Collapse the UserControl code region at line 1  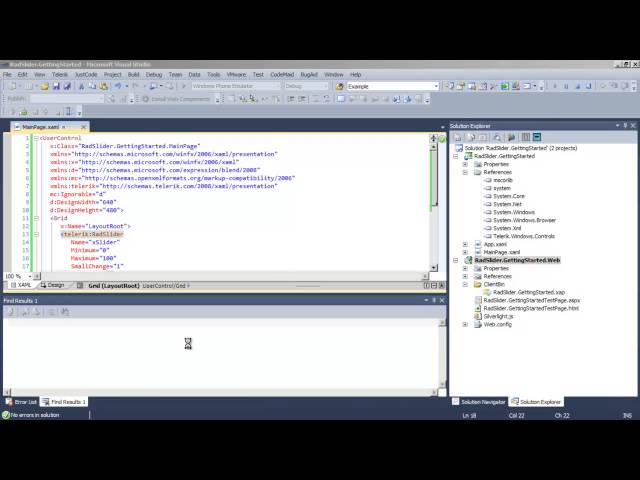click(36, 138)
